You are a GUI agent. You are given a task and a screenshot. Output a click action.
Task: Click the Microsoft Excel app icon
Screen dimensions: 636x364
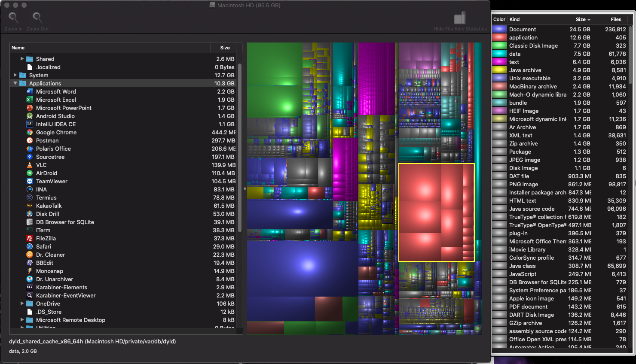30,100
